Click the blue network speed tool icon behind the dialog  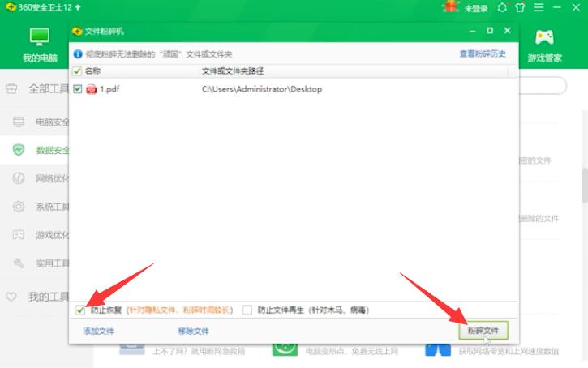coord(438,349)
